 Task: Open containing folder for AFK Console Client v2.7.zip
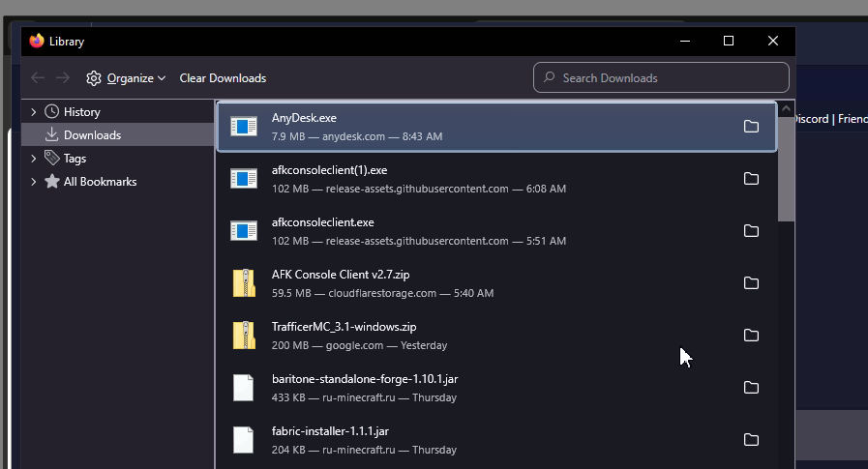coord(751,283)
